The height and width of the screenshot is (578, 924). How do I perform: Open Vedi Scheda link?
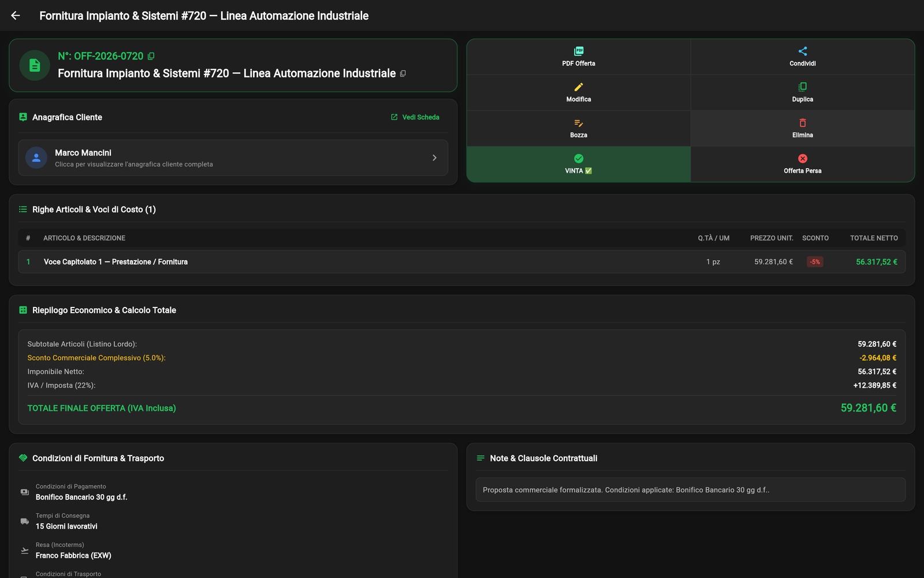coord(415,117)
